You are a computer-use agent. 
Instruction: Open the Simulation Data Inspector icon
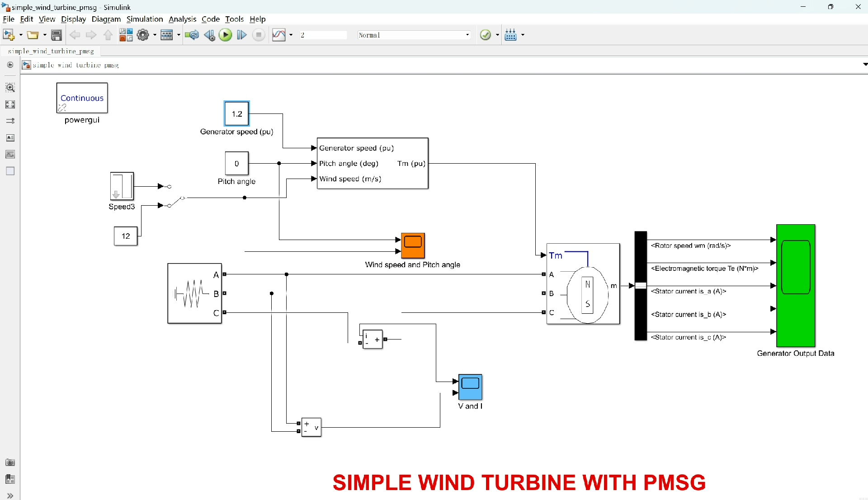(278, 35)
